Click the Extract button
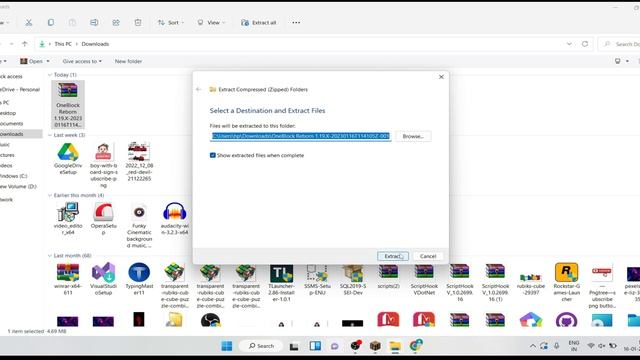This screenshot has width=640, height=360. pos(393,256)
